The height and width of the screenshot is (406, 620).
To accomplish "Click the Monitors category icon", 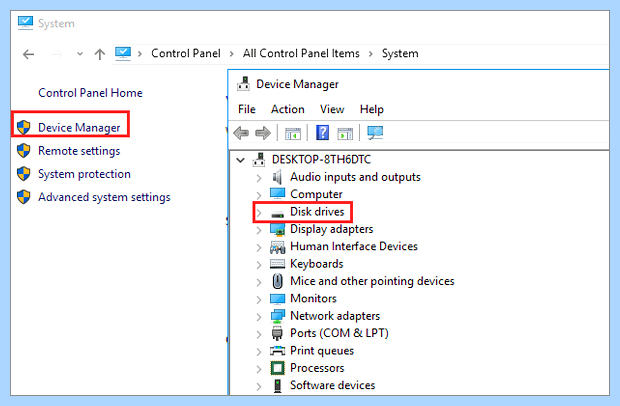I will [x=278, y=299].
